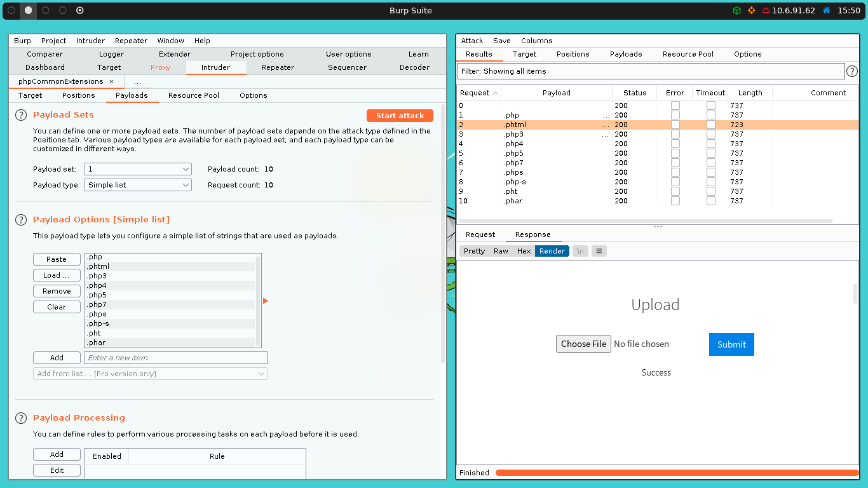Clear the payload list
868x488 pixels.
(57, 307)
